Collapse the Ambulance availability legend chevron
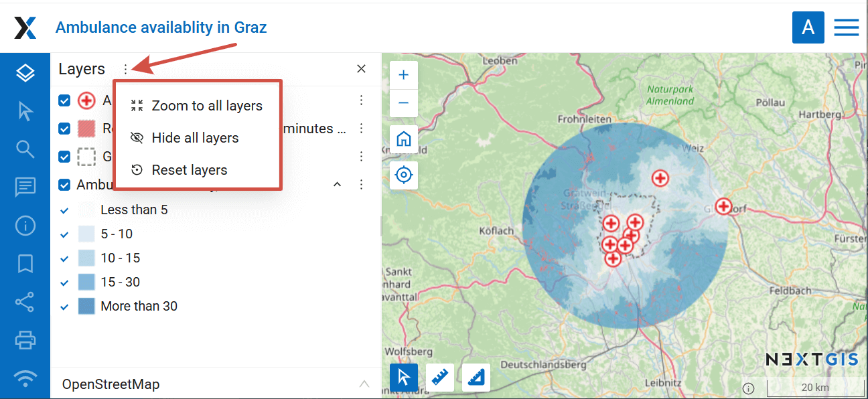The image size is (868, 399). click(338, 184)
